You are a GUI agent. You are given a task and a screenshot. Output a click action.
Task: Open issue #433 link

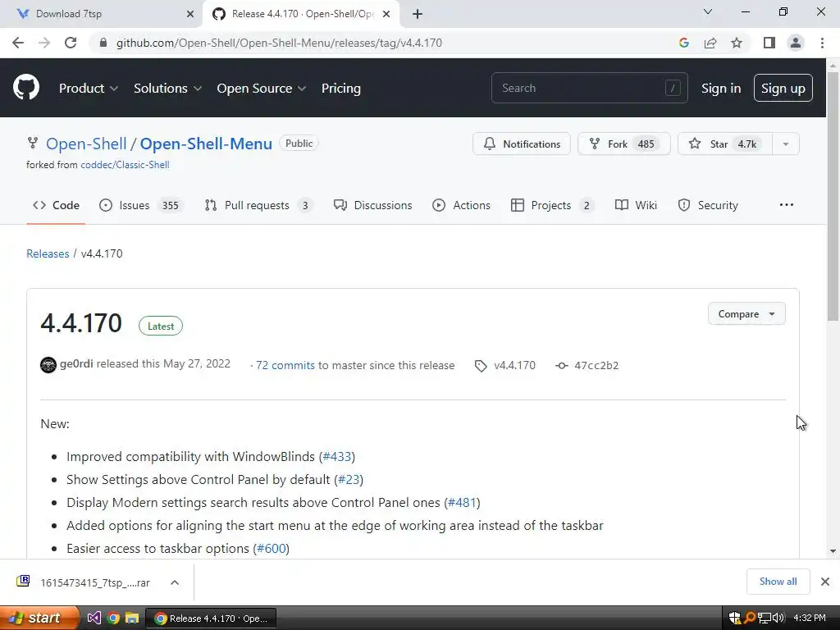[337, 456]
